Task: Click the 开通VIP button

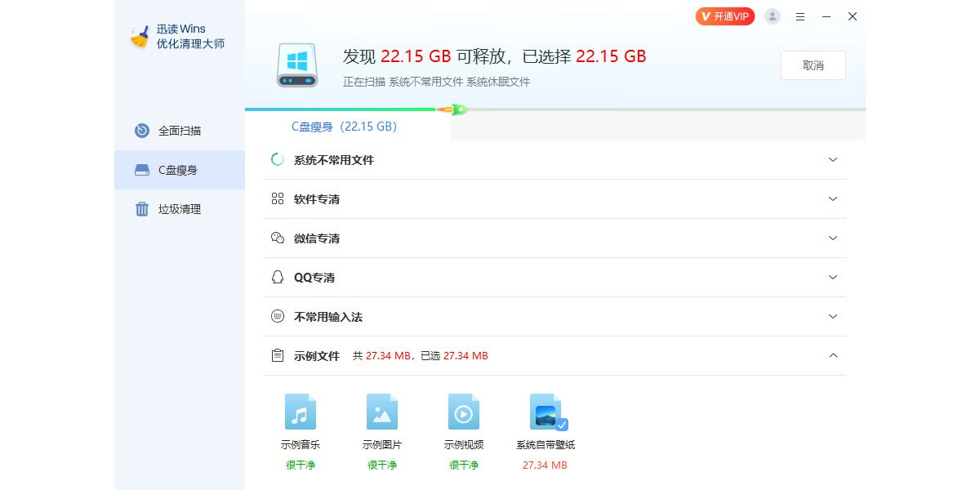Action: [724, 16]
